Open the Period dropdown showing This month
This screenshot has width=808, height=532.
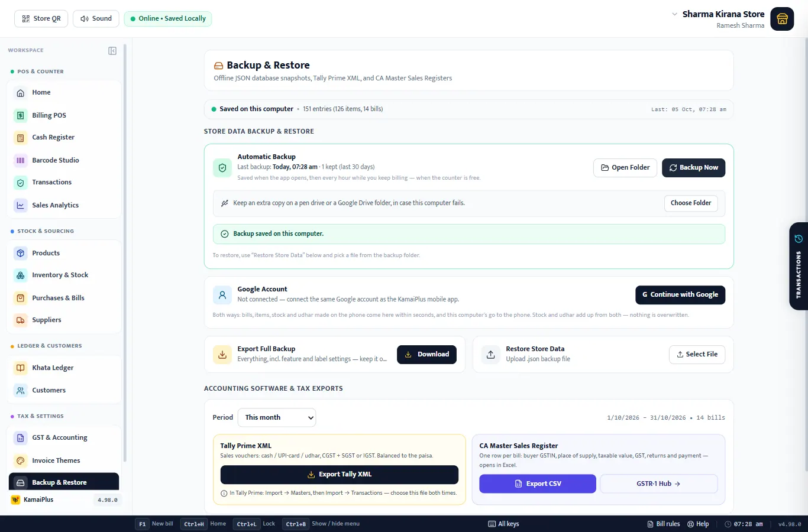coord(277,417)
